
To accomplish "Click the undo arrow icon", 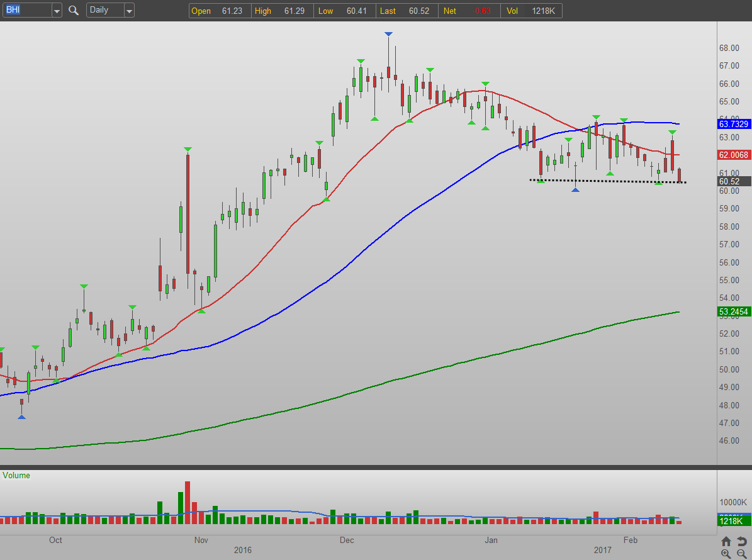I will coord(741,541).
